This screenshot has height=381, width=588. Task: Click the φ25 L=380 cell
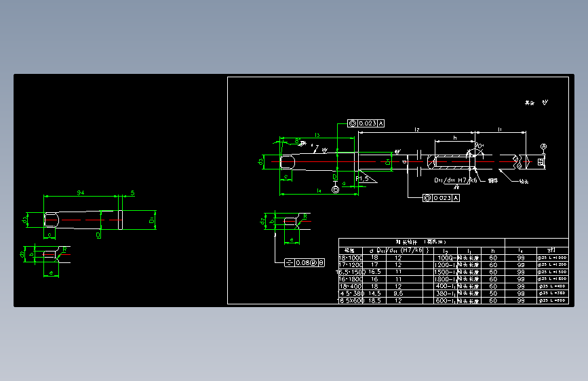tap(552, 294)
